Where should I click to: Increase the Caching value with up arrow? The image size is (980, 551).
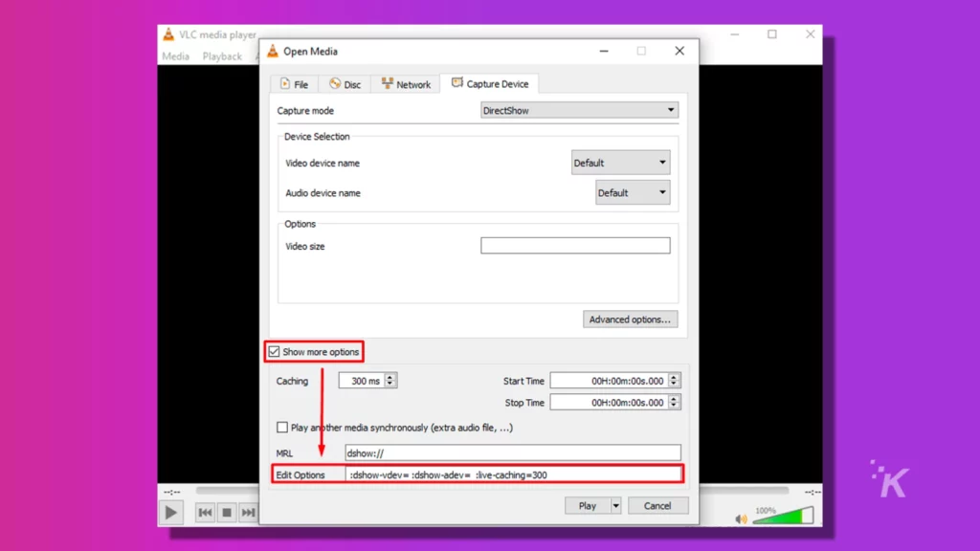tap(390, 377)
